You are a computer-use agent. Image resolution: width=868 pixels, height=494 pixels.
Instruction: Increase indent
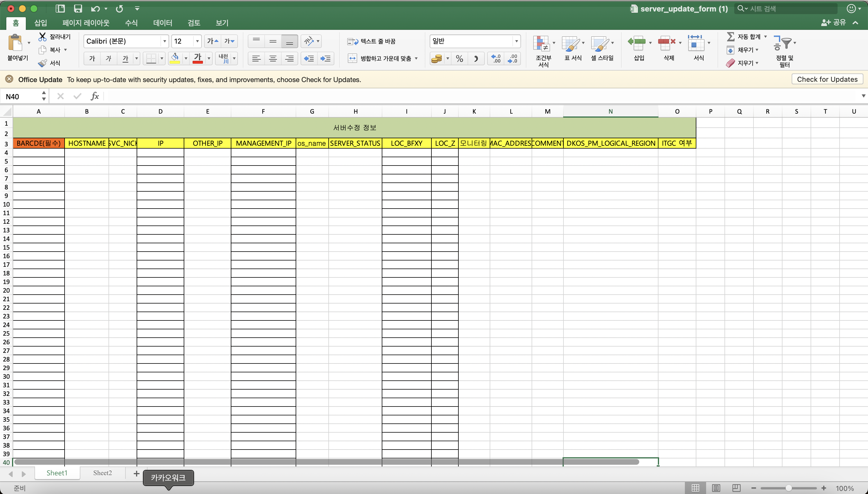(x=325, y=58)
